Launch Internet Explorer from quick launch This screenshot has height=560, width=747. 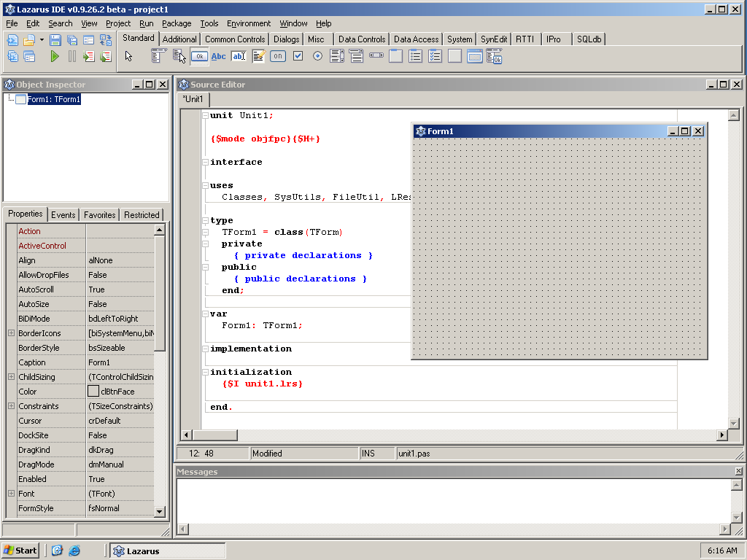[74, 551]
